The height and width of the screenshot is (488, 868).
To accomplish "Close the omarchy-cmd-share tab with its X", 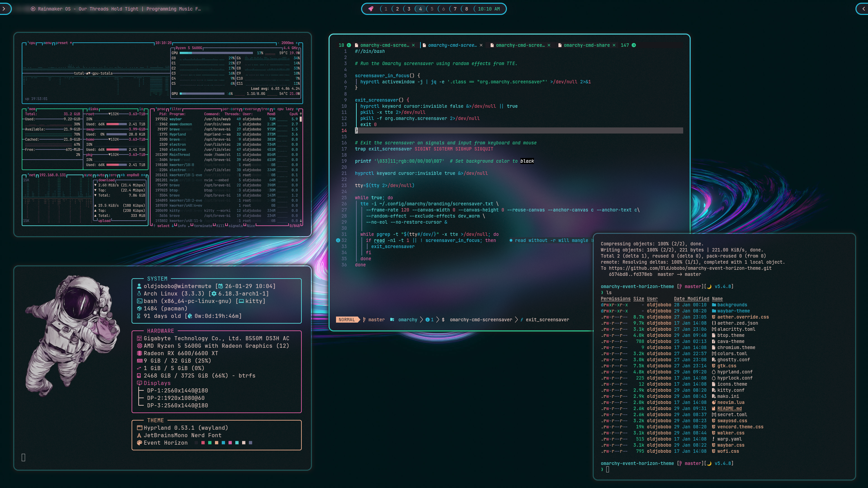I will 614,45.
